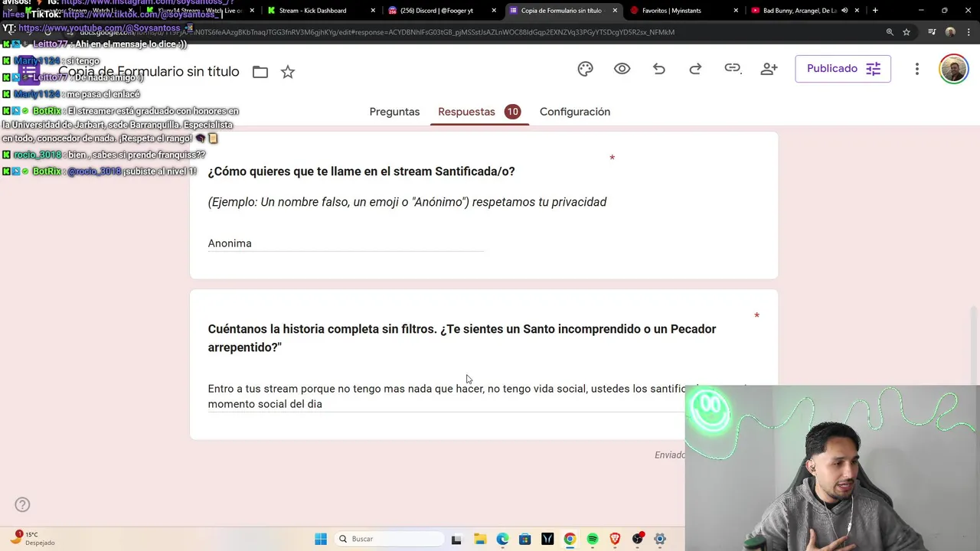Click the Buscar taskbar search box
Image resolution: width=980 pixels, height=551 pixels.
[x=387, y=539]
